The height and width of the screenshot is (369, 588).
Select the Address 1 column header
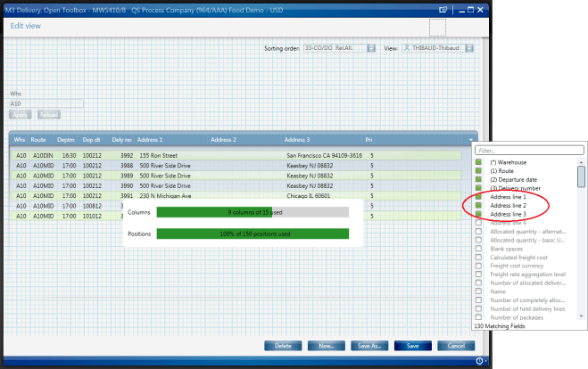point(150,140)
